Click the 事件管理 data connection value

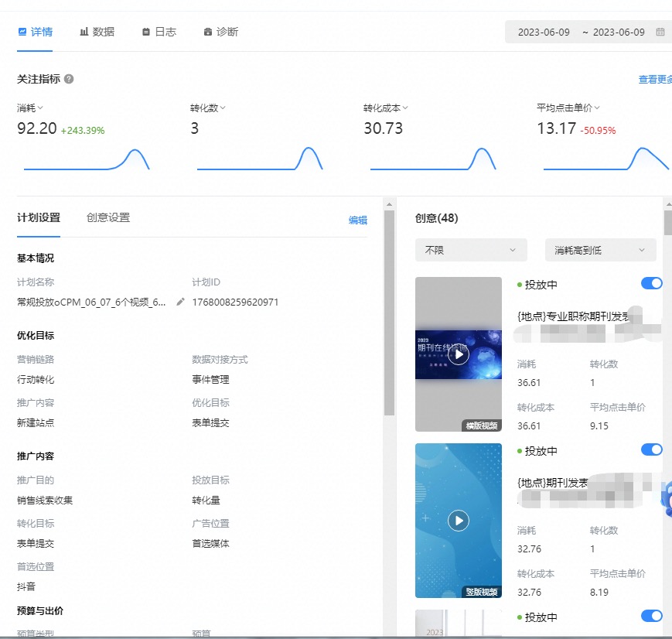point(210,379)
